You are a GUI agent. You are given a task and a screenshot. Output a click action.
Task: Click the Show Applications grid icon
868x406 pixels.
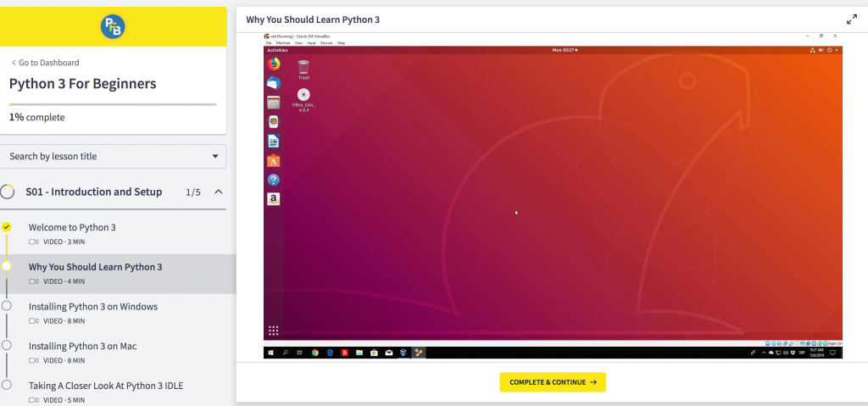click(x=274, y=331)
